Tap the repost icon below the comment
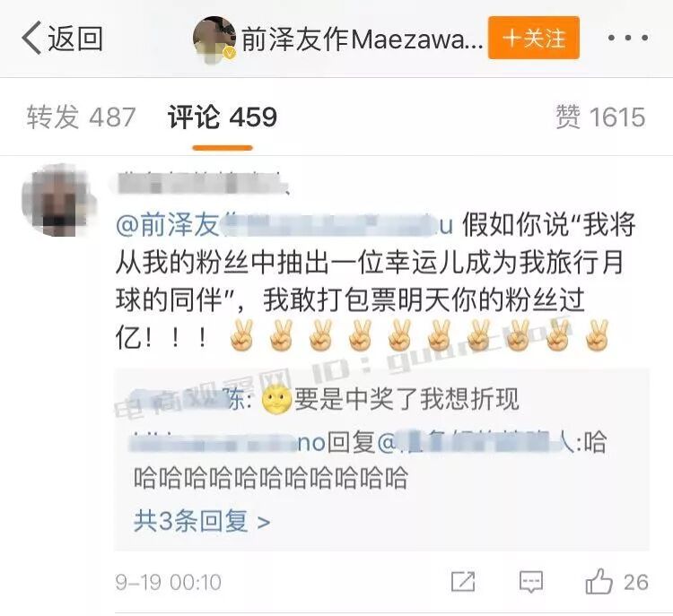This screenshot has height=616, width=673. tap(463, 582)
